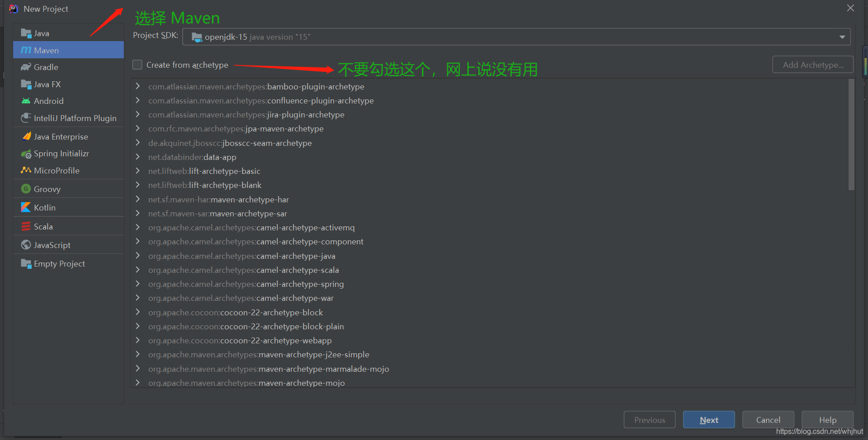The width and height of the screenshot is (868, 440).
Task: Click the IntelliJ Platform Plugin icon
Action: 26,118
